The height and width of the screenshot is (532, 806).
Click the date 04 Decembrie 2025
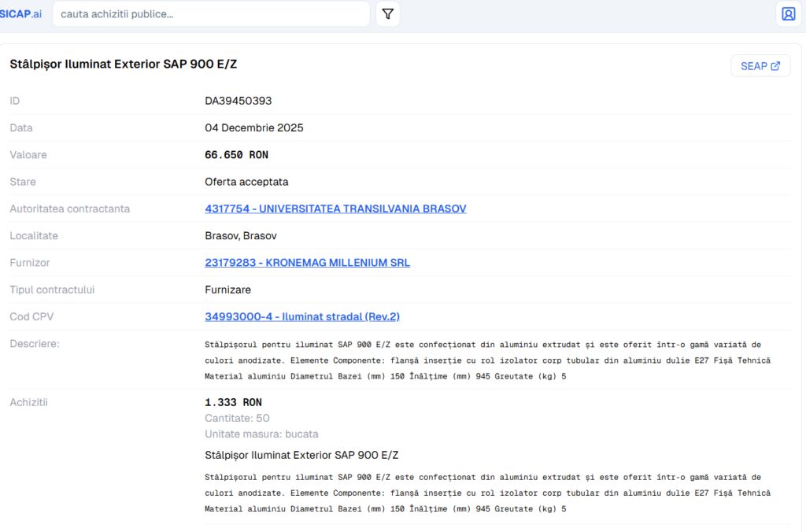[x=253, y=127]
